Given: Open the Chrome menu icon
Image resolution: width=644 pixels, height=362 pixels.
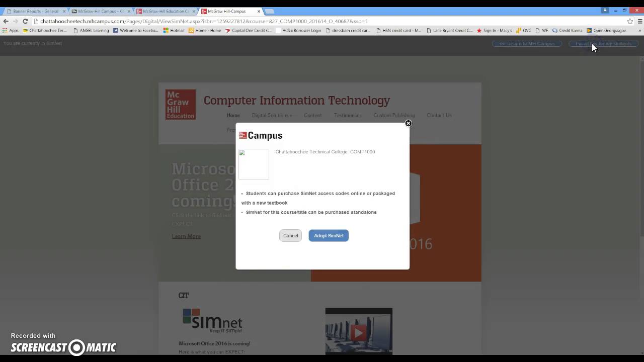Looking at the screenshot, I should [639, 21].
